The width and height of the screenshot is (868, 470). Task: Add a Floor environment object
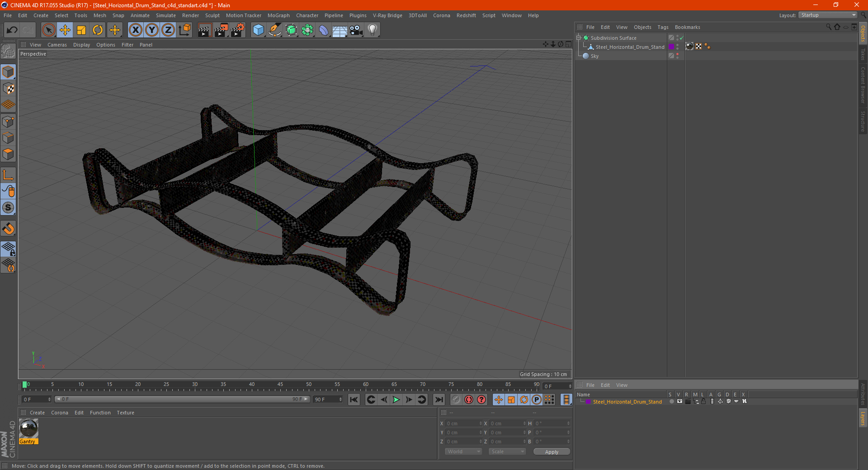click(340, 30)
